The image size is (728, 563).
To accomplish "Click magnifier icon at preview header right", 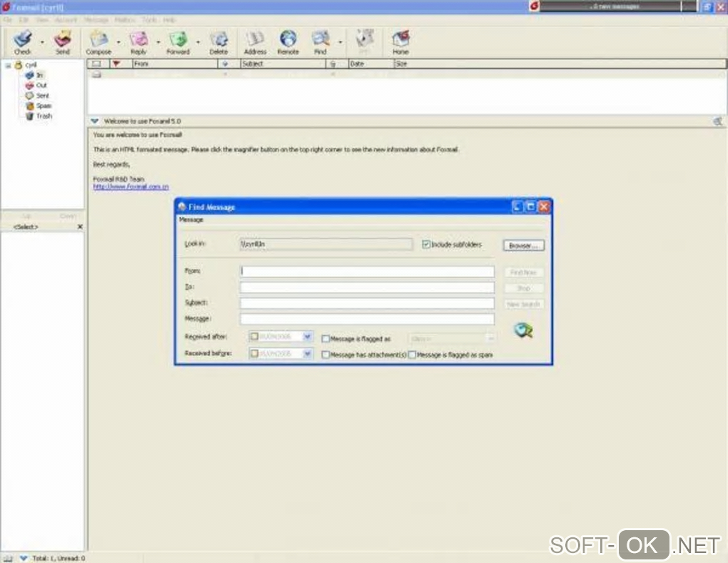I will pyautogui.click(x=717, y=121).
